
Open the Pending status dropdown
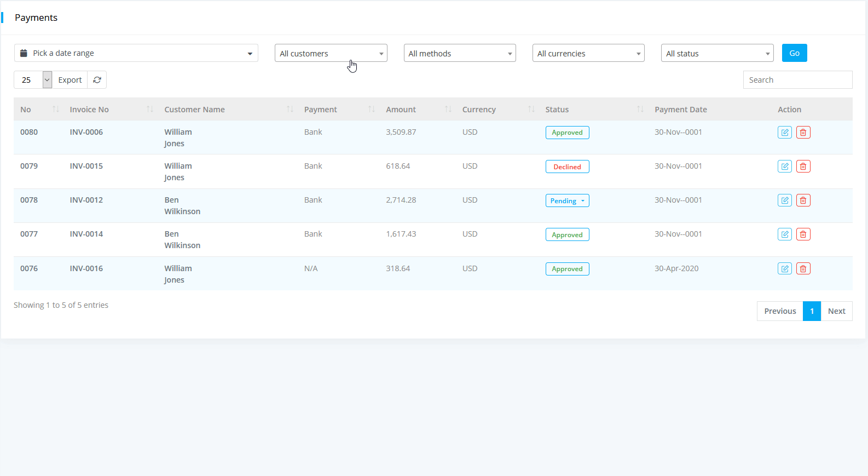click(567, 201)
